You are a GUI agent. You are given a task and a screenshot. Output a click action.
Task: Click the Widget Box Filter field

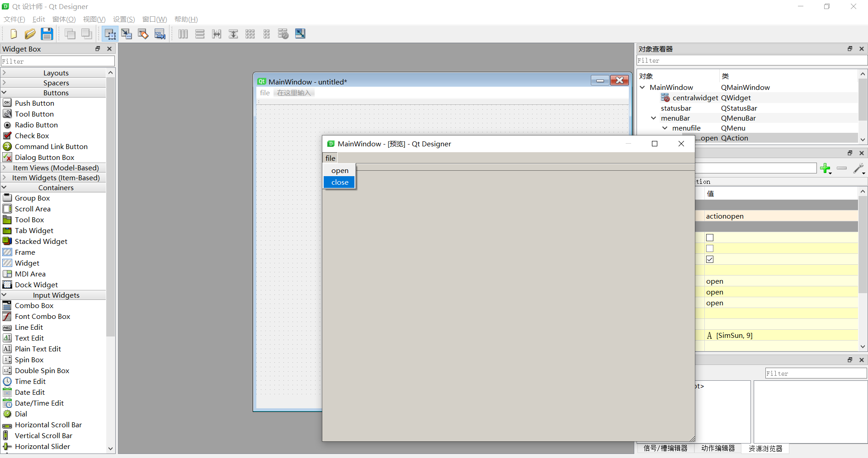(58, 61)
